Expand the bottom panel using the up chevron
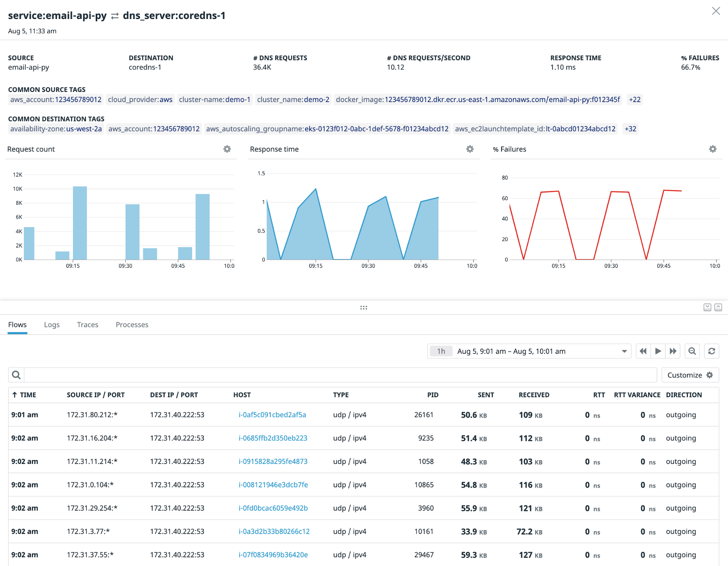This screenshot has width=728, height=566. tap(718, 307)
